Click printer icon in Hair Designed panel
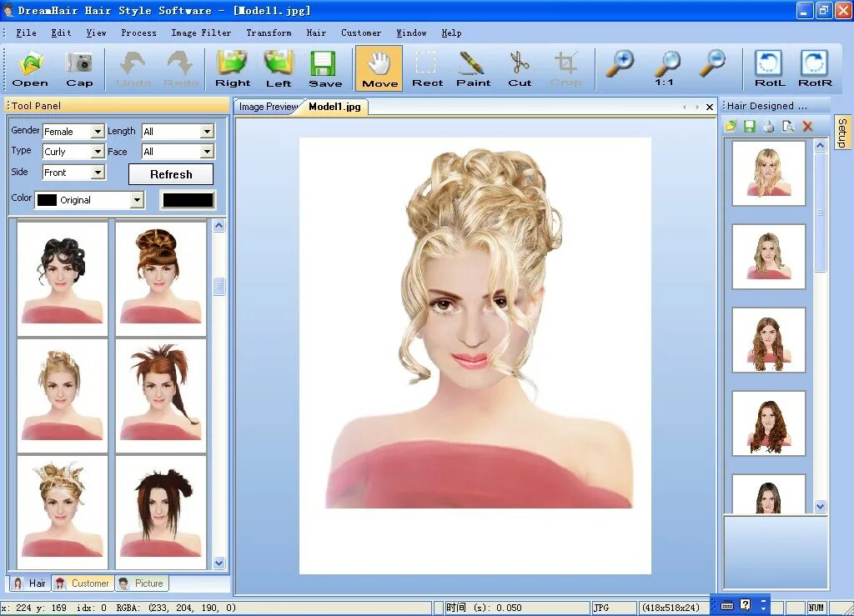854x616 pixels. tap(768, 127)
